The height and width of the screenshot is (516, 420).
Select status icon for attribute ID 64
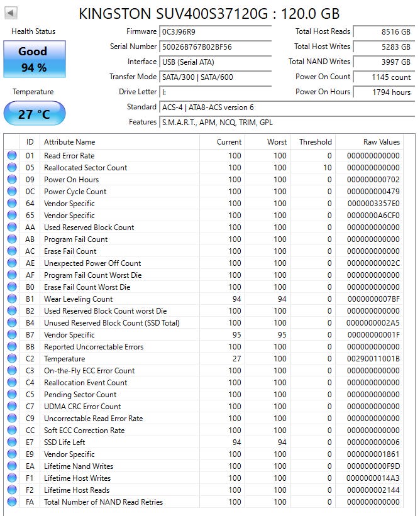pos(12,203)
